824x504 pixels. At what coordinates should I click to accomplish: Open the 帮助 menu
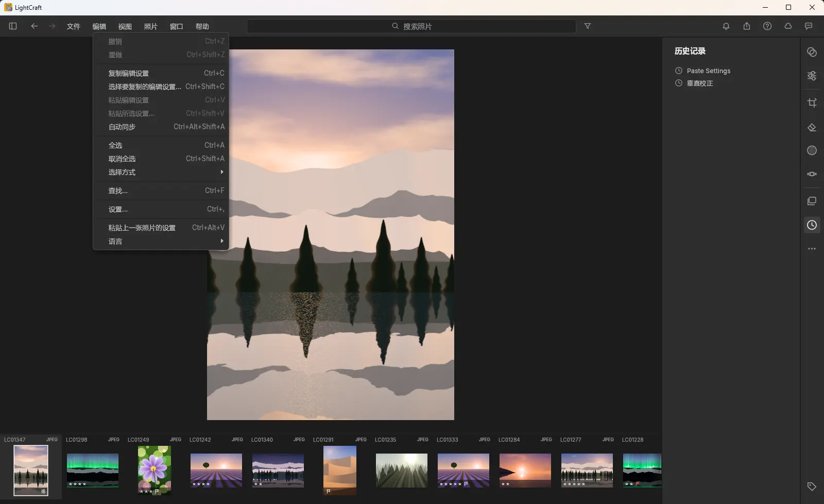point(202,26)
